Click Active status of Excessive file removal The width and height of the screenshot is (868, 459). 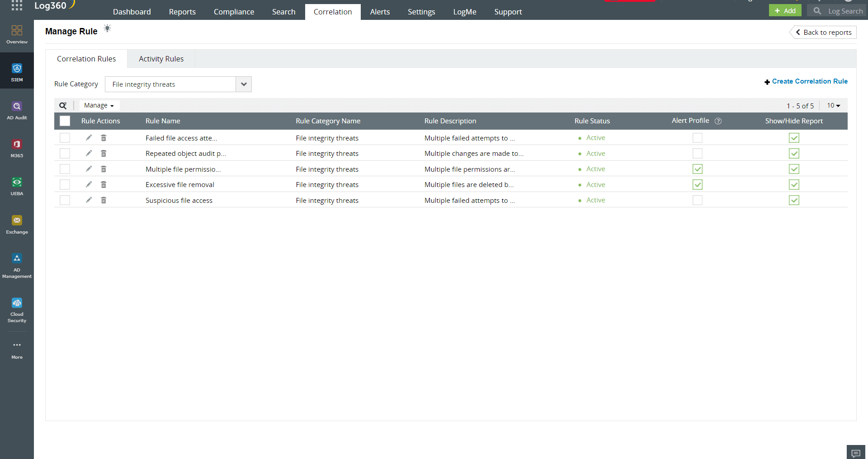pos(595,184)
